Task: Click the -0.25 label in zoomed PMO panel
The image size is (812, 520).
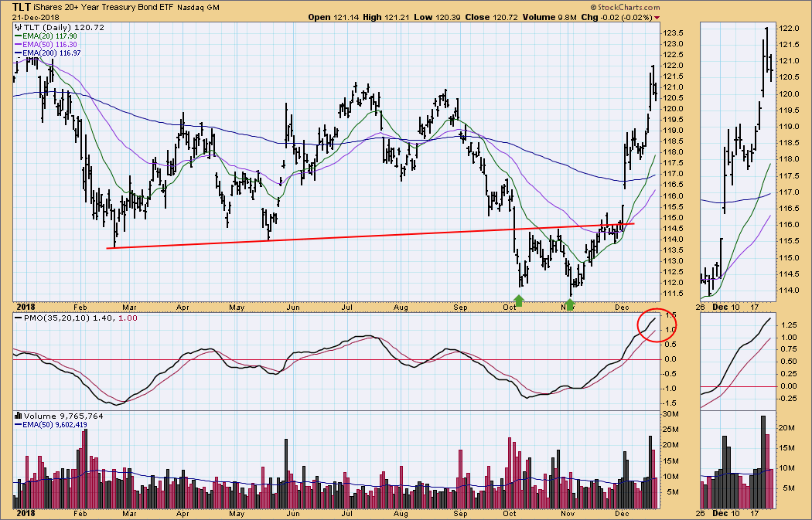Action: click(x=788, y=398)
